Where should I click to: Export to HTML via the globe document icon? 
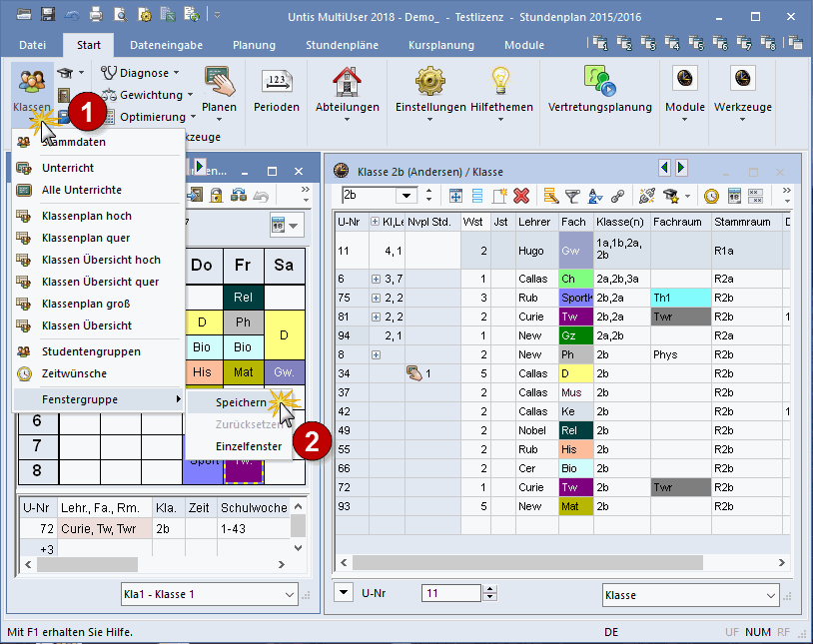point(192,15)
